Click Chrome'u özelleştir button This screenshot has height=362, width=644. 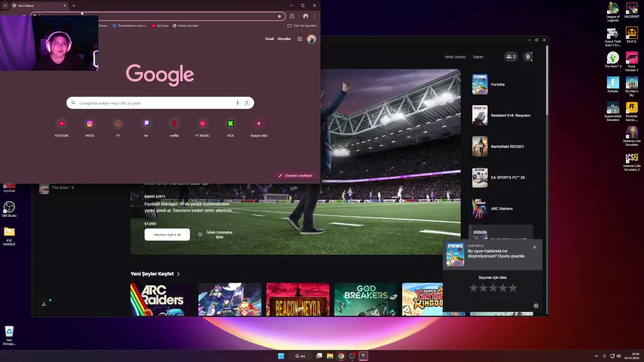tap(296, 175)
